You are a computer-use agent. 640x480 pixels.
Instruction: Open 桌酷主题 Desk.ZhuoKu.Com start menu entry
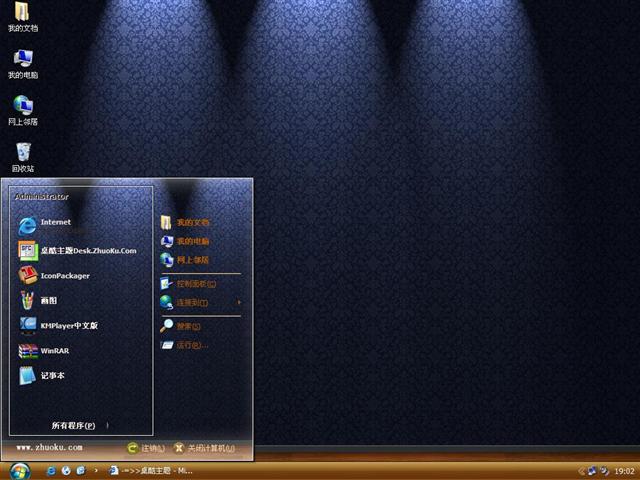click(78, 251)
